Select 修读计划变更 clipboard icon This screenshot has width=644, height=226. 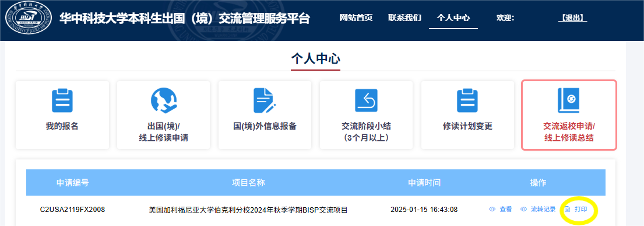coord(467,100)
